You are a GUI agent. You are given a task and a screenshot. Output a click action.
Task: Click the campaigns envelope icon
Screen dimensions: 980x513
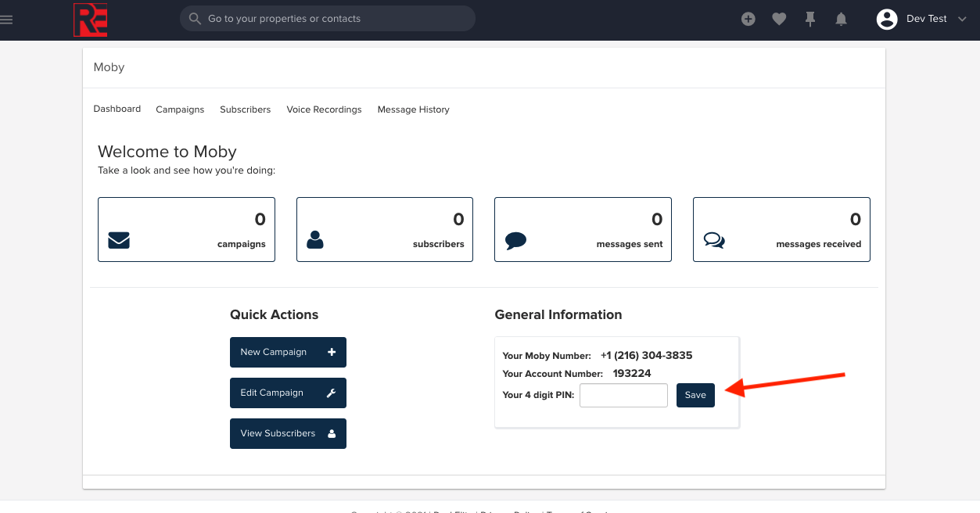pyautogui.click(x=119, y=240)
